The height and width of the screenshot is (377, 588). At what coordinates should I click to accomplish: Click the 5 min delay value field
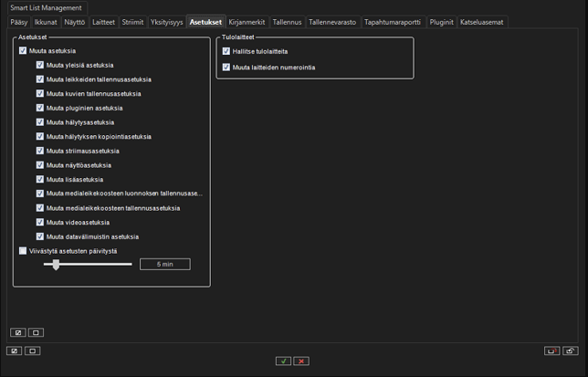pos(165,264)
